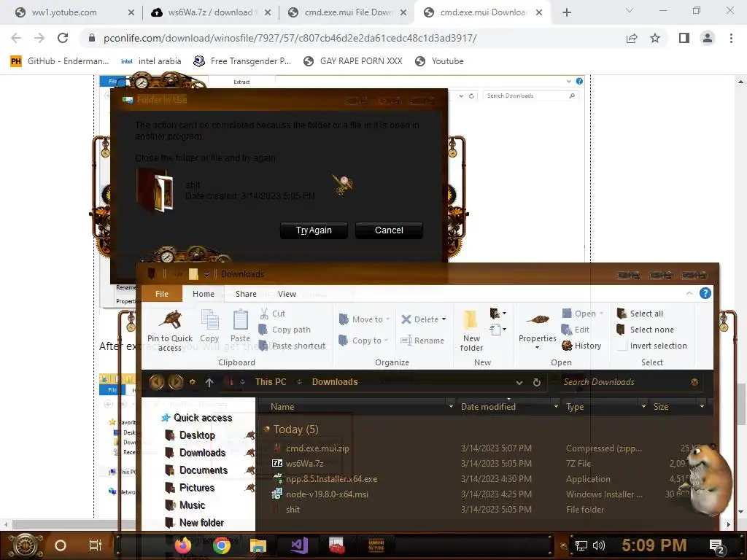Click the Paste ribbon icon

(240, 319)
